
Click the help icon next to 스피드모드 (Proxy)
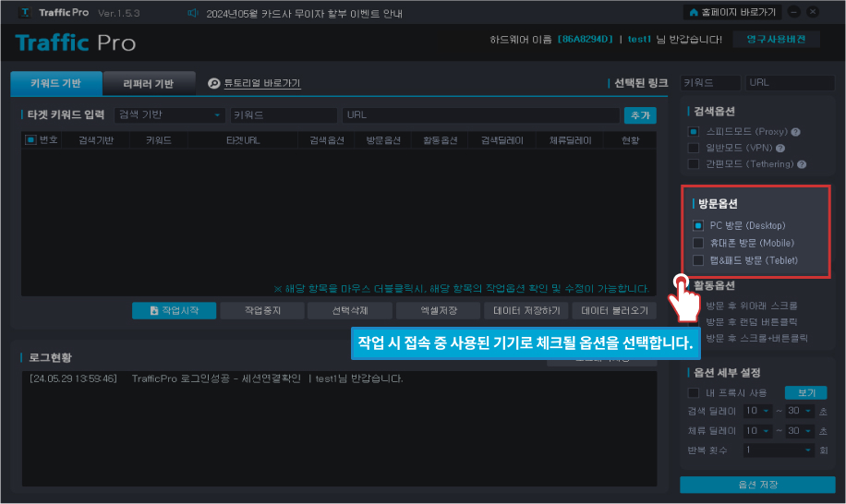pyautogui.click(x=795, y=132)
